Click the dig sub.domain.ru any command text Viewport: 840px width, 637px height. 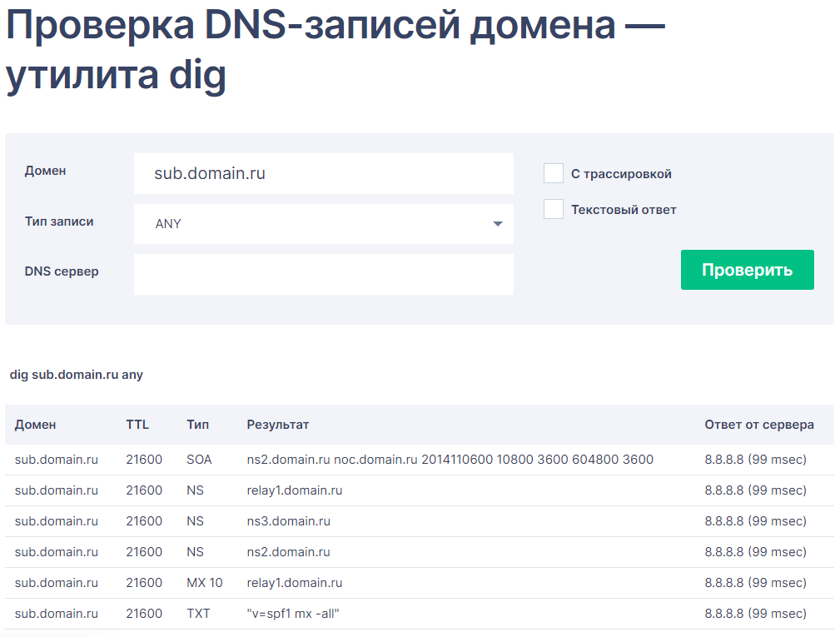click(77, 375)
